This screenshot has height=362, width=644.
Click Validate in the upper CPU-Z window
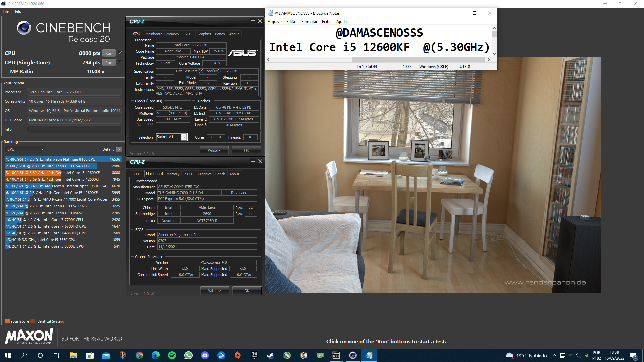coord(214,150)
